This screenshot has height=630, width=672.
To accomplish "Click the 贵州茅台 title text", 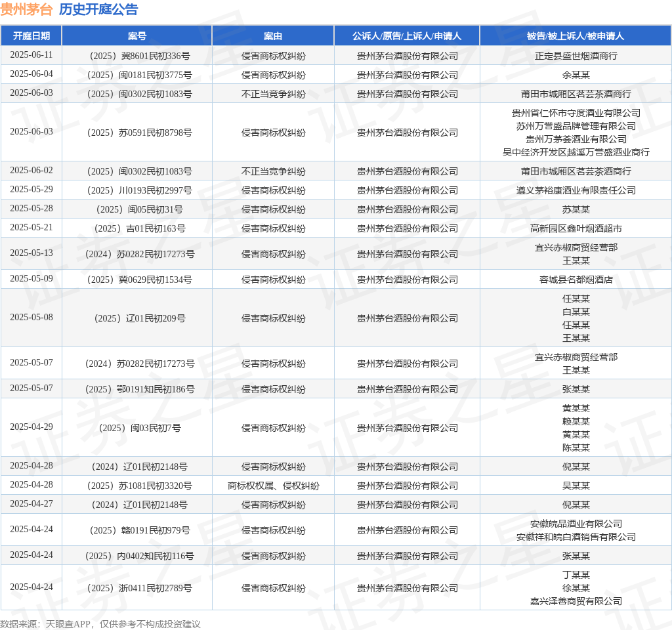I will pos(26,9).
